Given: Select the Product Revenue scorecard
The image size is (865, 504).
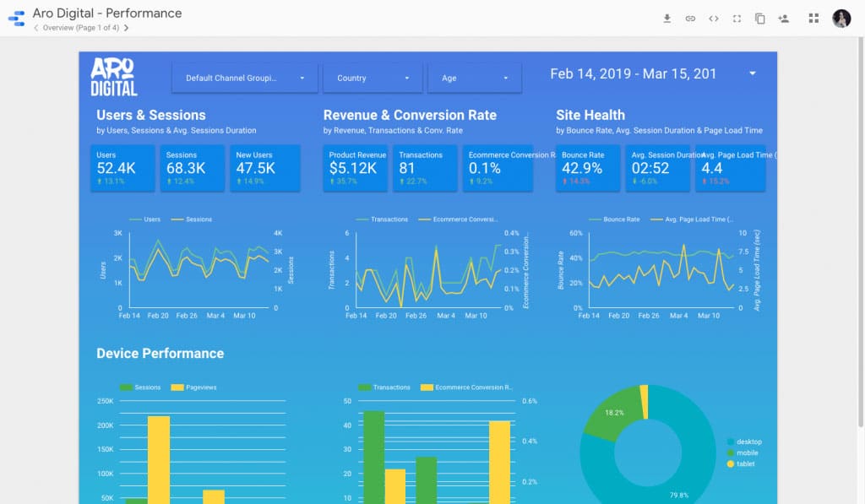Looking at the screenshot, I should 356,168.
